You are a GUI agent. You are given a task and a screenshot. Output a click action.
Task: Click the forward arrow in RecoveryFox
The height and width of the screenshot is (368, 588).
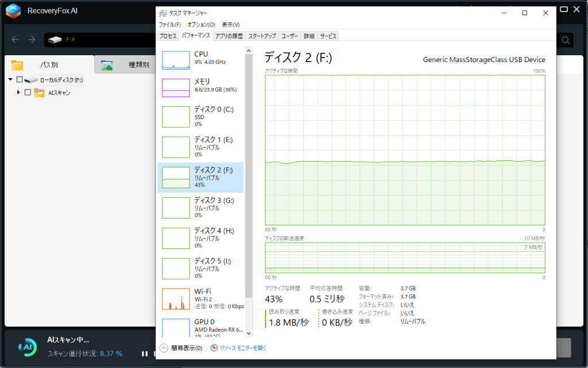[32, 40]
